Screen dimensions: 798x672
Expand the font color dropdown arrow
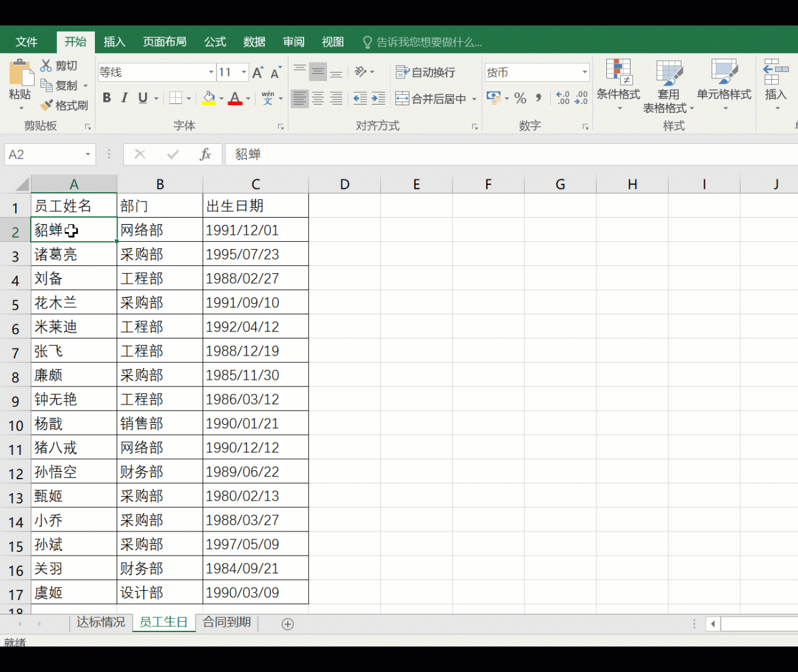click(248, 99)
